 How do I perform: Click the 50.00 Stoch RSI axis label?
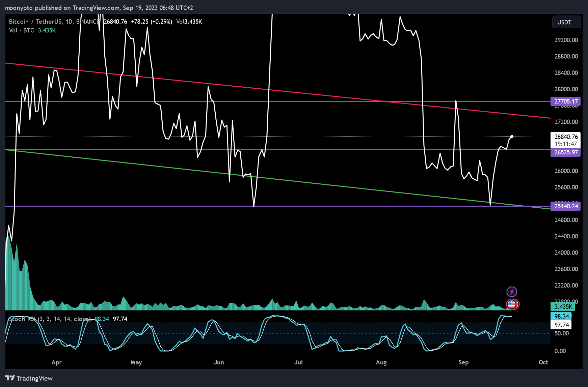click(x=562, y=333)
